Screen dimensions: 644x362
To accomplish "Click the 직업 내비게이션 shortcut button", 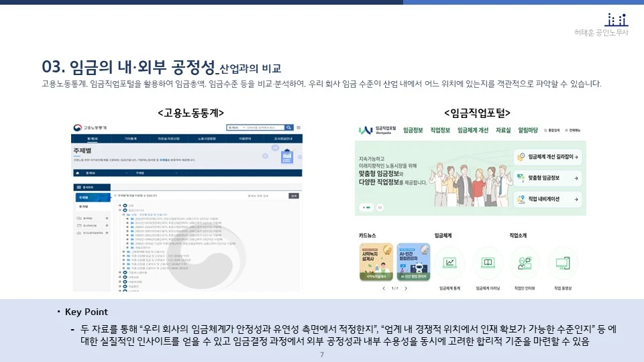I will 547,200.
